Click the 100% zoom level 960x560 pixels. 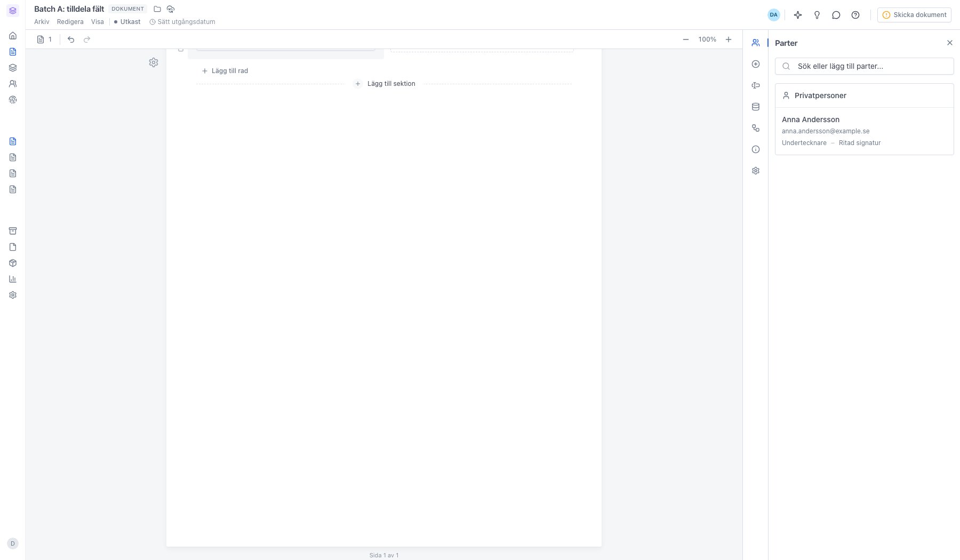pos(707,39)
